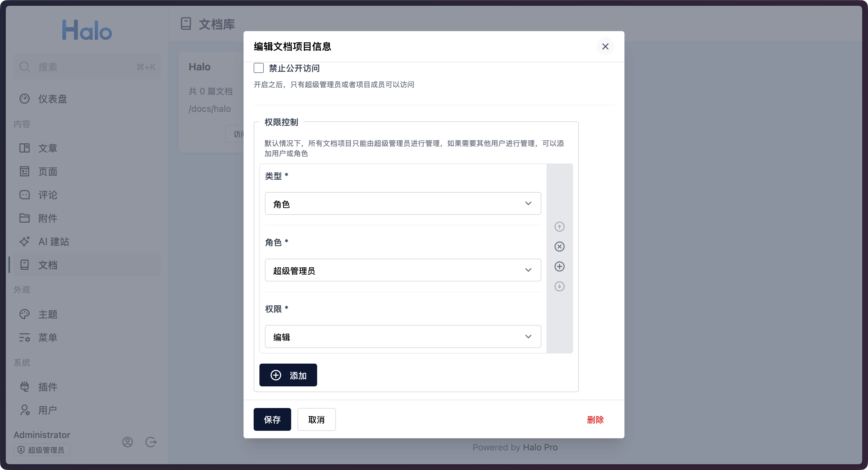The image size is (868, 470).
Task: Click circled plus icon beside permission entry
Action: click(559, 266)
